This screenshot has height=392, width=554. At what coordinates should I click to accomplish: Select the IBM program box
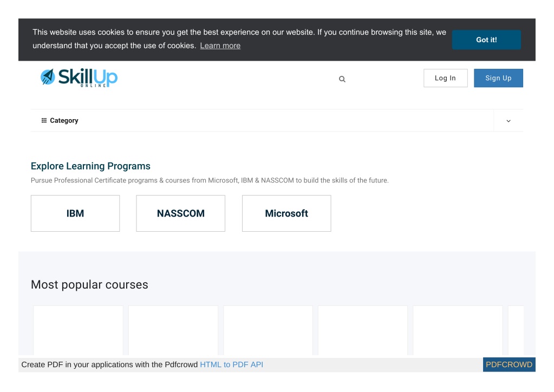point(75,213)
